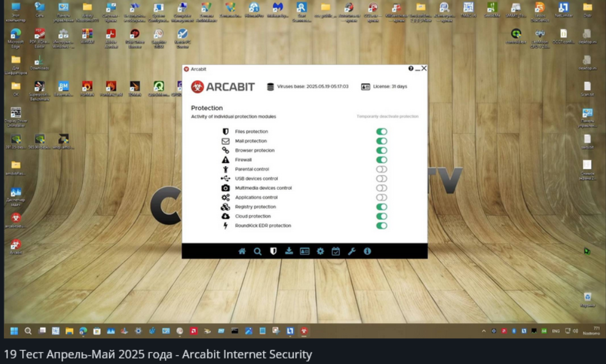The width and height of the screenshot is (606, 364).
Task: Enable Parental control toggle
Action: coord(382,169)
